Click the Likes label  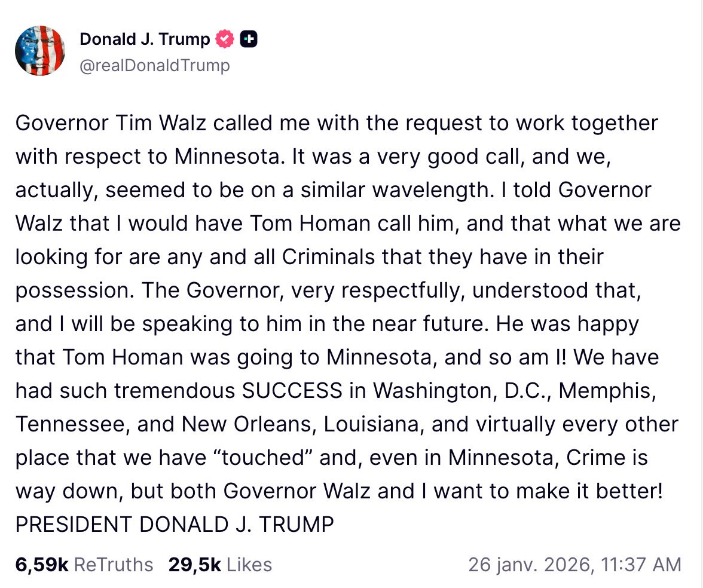pos(249,565)
